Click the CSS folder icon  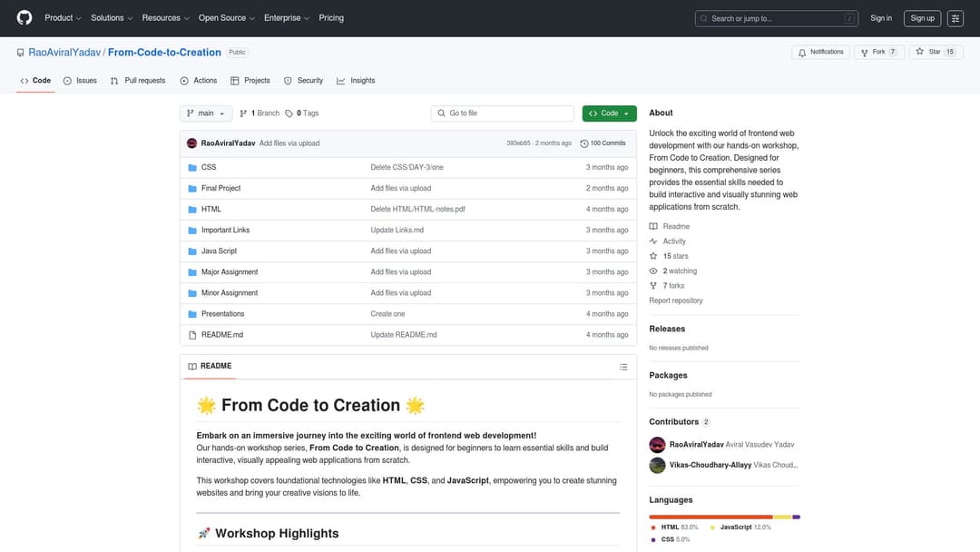coord(192,168)
